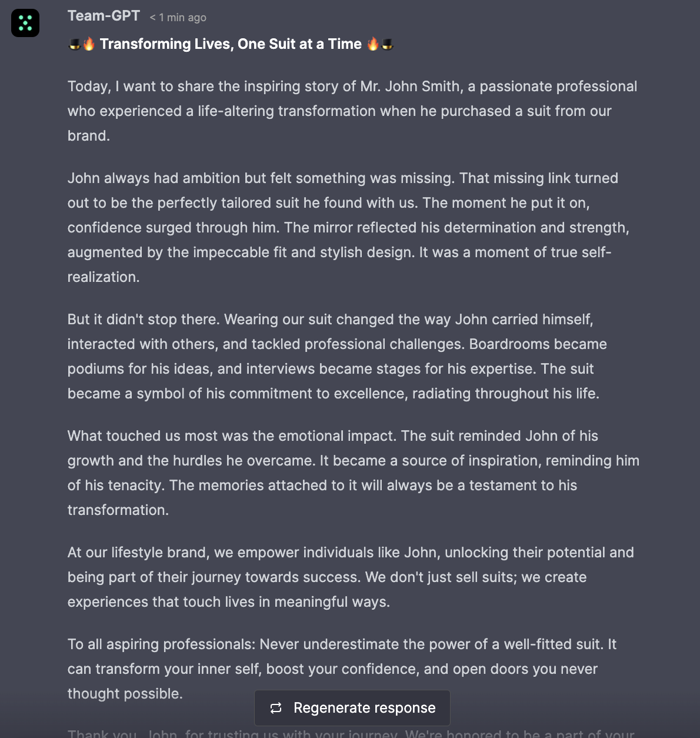This screenshot has height=738, width=700.
Task: Click the 'Transforming Lives, One Suit at a Time' heading
Action: (x=231, y=44)
